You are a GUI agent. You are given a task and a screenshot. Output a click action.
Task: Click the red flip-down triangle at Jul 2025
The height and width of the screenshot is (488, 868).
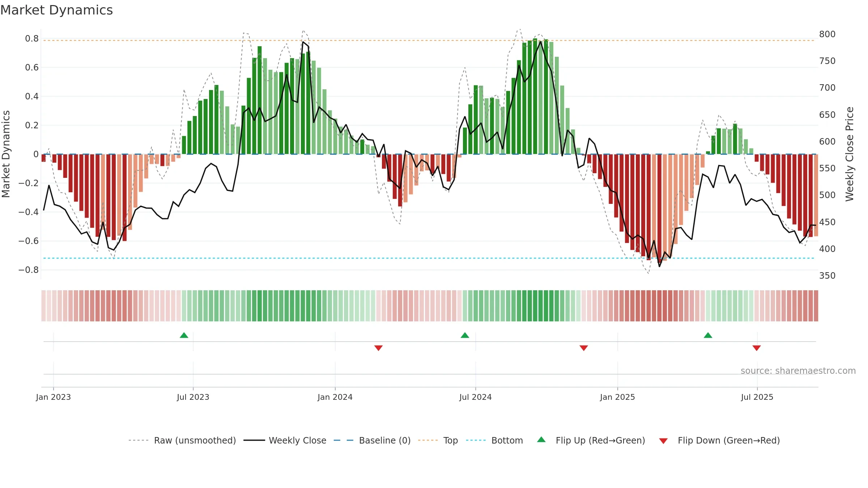tap(757, 348)
